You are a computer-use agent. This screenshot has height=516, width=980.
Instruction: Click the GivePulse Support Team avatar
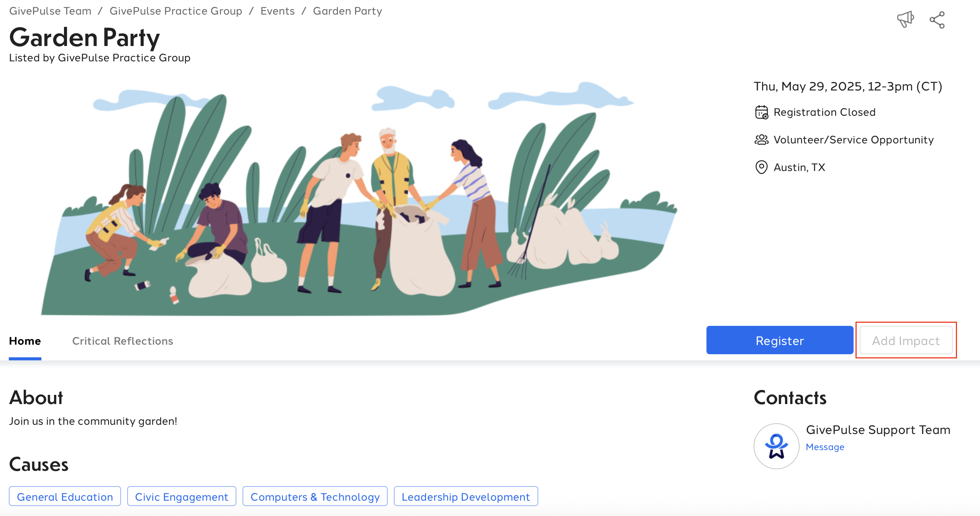776,446
